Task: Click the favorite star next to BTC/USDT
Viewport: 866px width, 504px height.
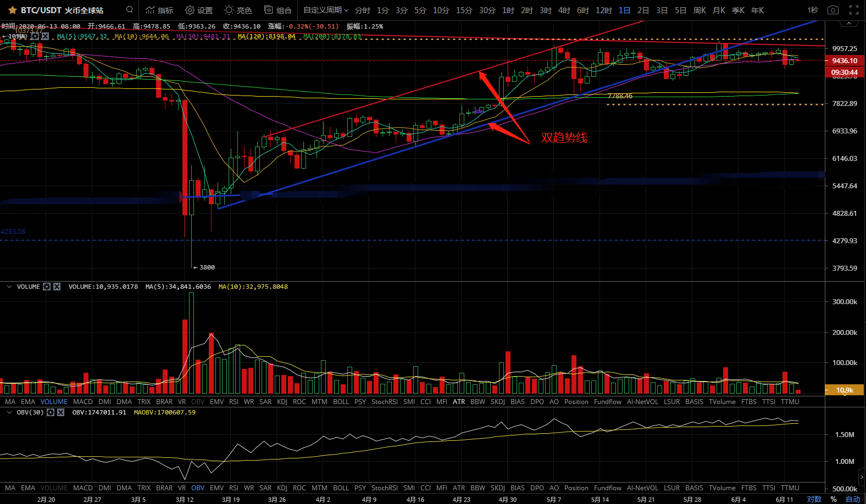Action: coord(12,10)
